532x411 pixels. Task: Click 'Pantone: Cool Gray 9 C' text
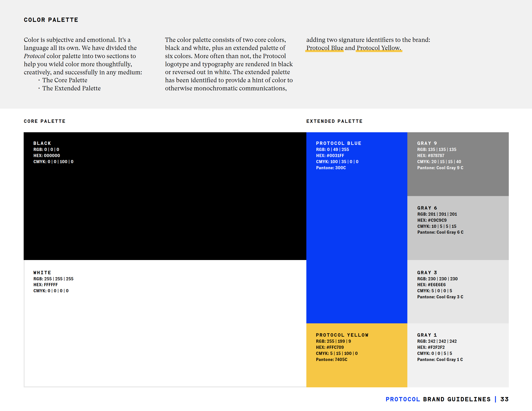click(440, 168)
